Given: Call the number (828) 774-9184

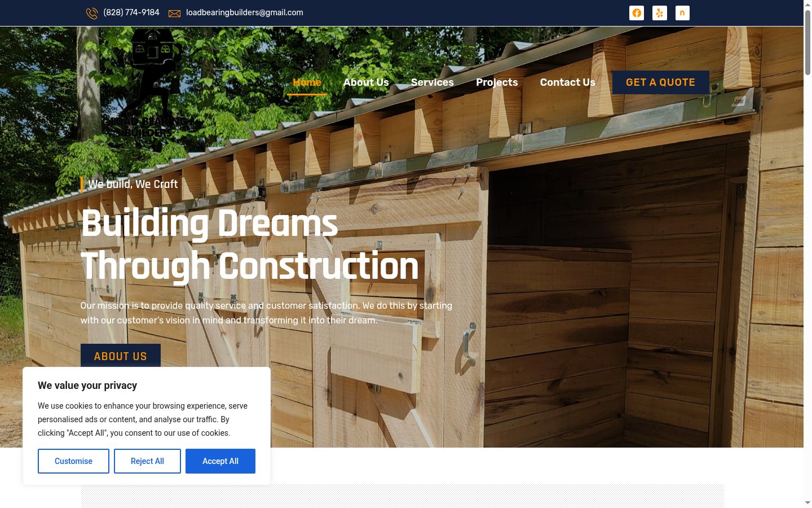Looking at the screenshot, I should click(x=131, y=12).
